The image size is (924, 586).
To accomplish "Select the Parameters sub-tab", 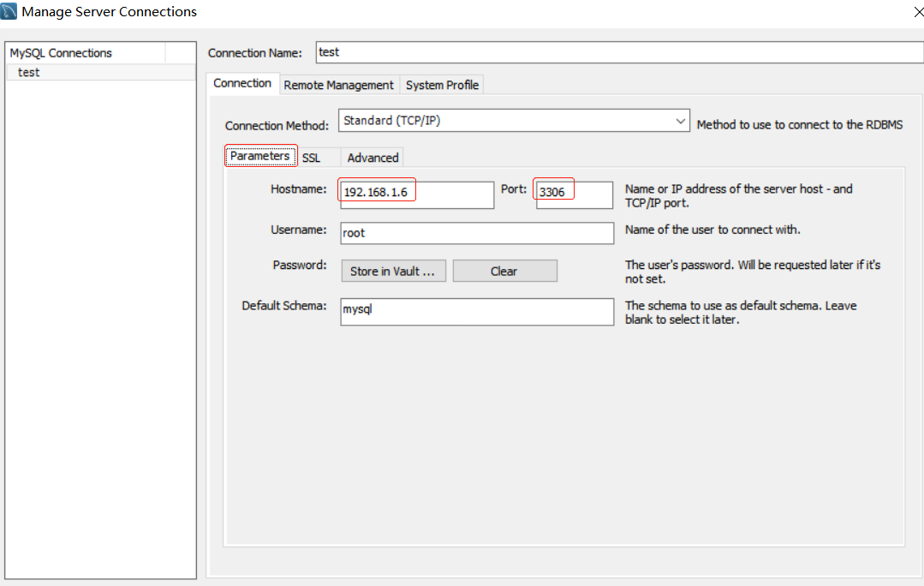I will click(260, 156).
